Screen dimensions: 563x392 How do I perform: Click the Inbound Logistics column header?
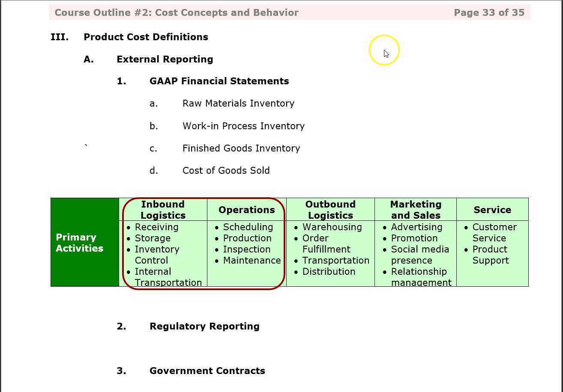(163, 209)
